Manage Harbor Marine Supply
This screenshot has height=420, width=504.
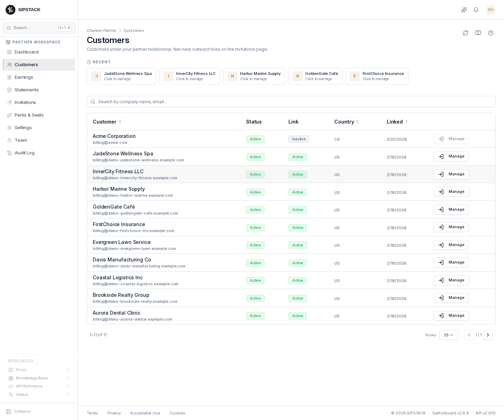[x=451, y=192]
